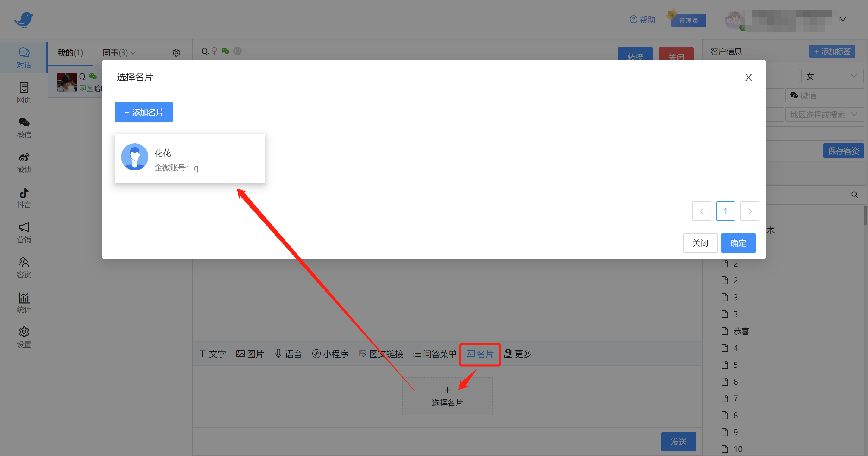Select page 1 in pagination
The width and height of the screenshot is (868, 456).
(725, 211)
